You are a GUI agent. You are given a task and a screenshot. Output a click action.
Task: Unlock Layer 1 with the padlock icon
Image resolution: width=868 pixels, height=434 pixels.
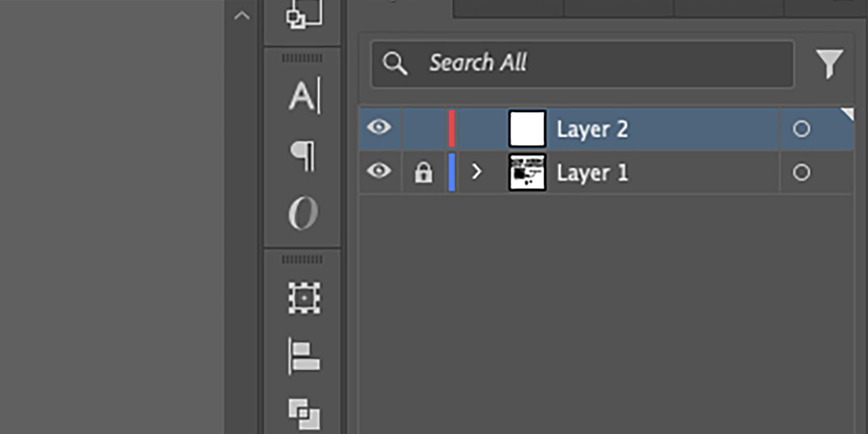(424, 172)
